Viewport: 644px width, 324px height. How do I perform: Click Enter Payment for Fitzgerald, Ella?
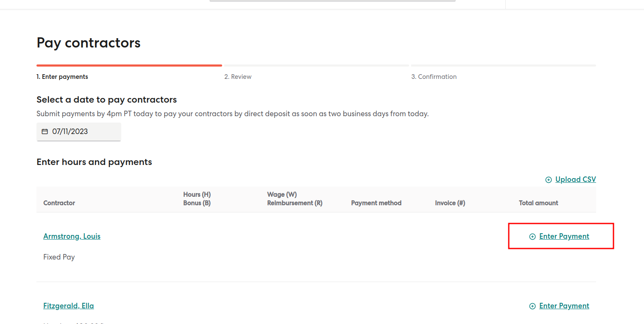(x=564, y=306)
